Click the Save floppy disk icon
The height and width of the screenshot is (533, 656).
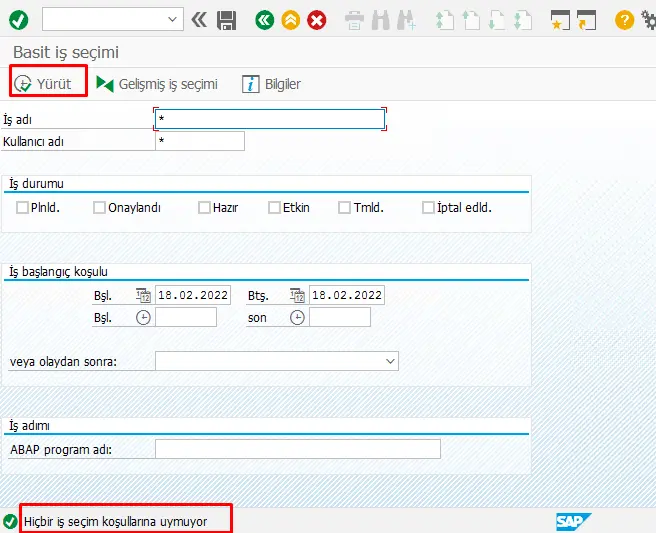pyautogui.click(x=227, y=19)
